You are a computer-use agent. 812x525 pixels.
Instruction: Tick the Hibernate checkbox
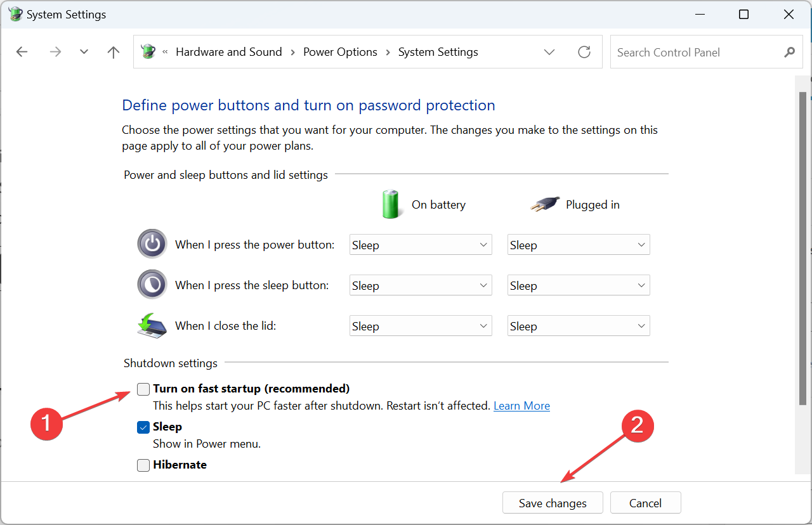pos(144,465)
